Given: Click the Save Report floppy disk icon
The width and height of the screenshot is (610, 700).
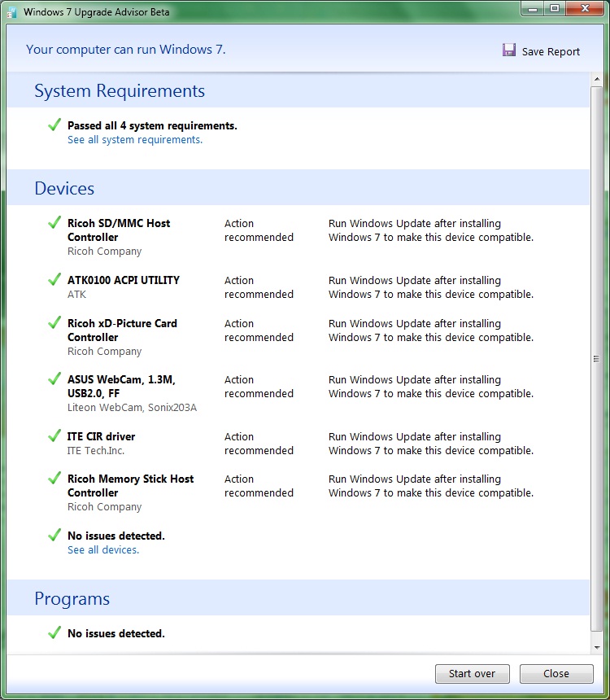Looking at the screenshot, I should [x=508, y=50].
